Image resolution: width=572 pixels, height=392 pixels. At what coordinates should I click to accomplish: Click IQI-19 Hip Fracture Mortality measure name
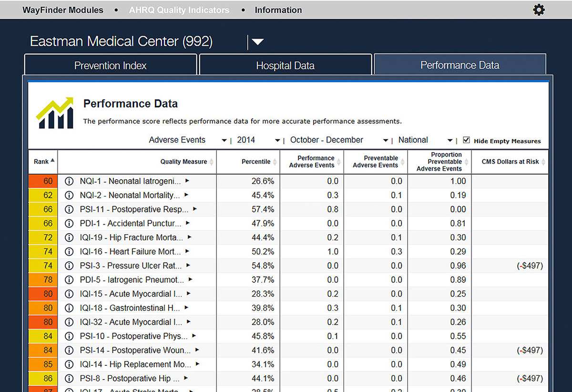click(x=132, y=237)
